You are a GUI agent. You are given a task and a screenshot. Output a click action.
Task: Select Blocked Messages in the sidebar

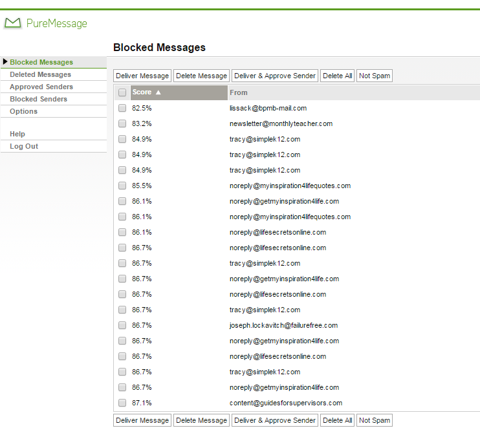[x=41, y=62]
